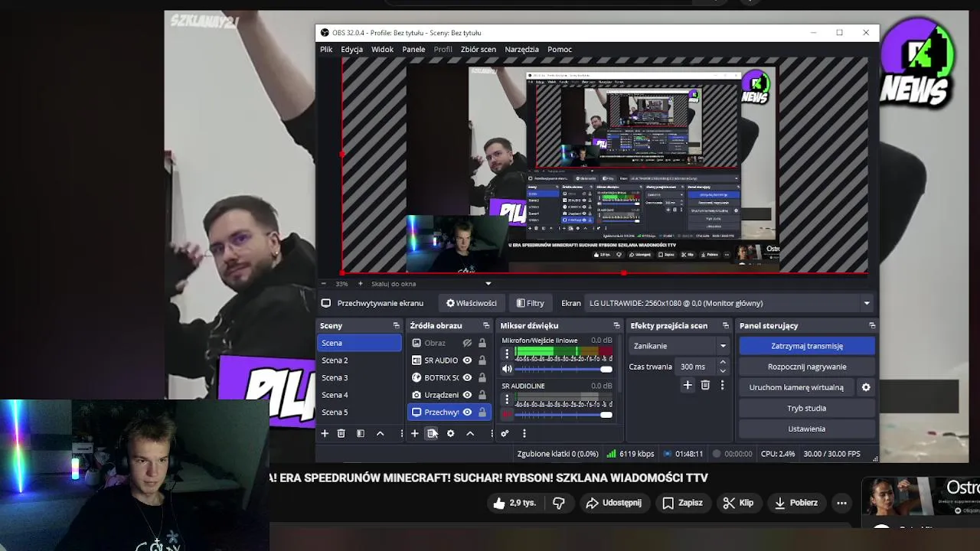The width and height of the screenshot is (980, 551).
Task: Mute Mikrofon/Wejście liniowe speaker icon
Action: coord(506,369)
